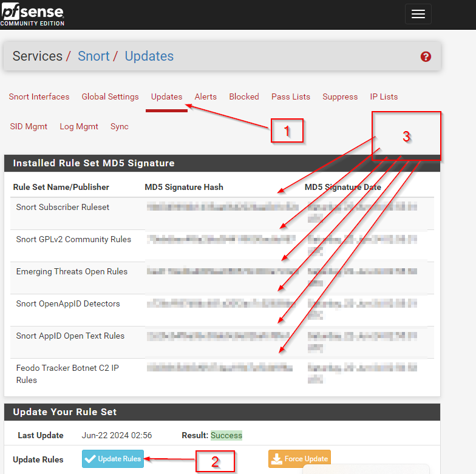Image resolution: width=476 pixels, height=474 pixels.
Task: Select the Emerging Threats Open Rules row
Action: pyautogui.click(x=72, y=271)
